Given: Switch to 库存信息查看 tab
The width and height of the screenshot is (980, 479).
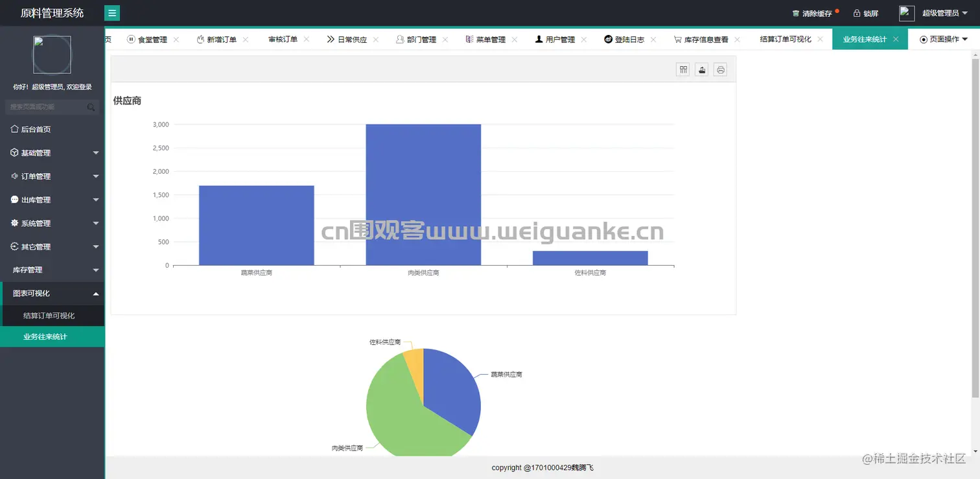Looking at the screenshot, I should click(x=701, y=40).
